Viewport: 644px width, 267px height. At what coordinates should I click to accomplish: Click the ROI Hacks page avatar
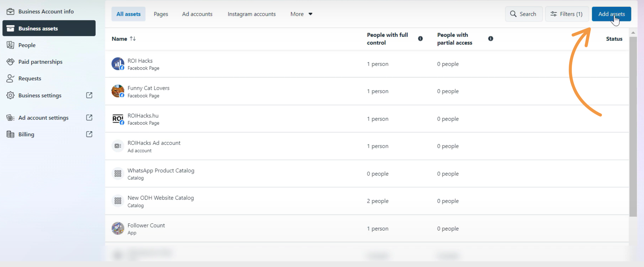(x=118, y=64)
